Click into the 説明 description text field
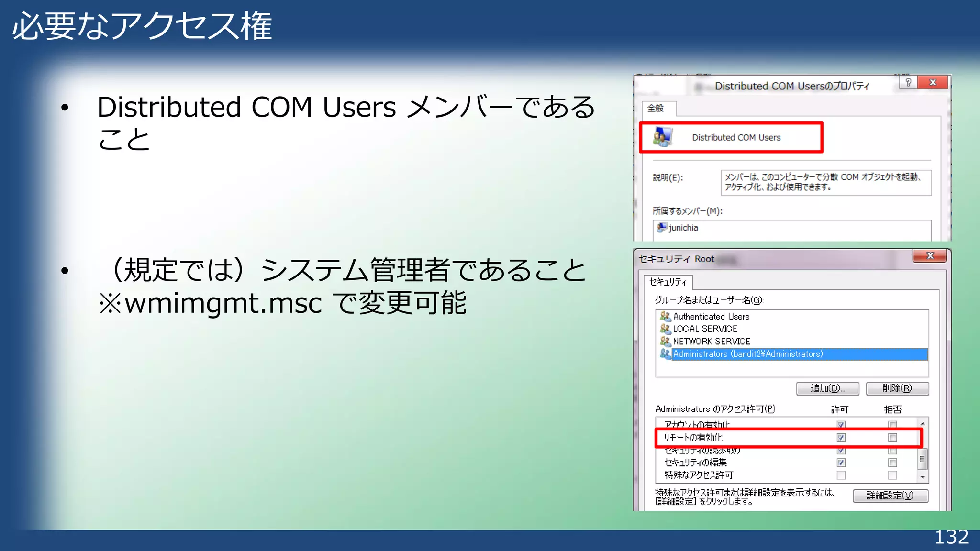This screenshot has width=980, height=551. [x=825, y=182]
